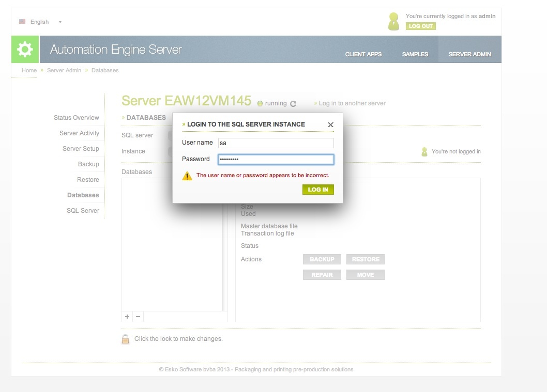Click the refresh icon beside running status

[293, 104]
